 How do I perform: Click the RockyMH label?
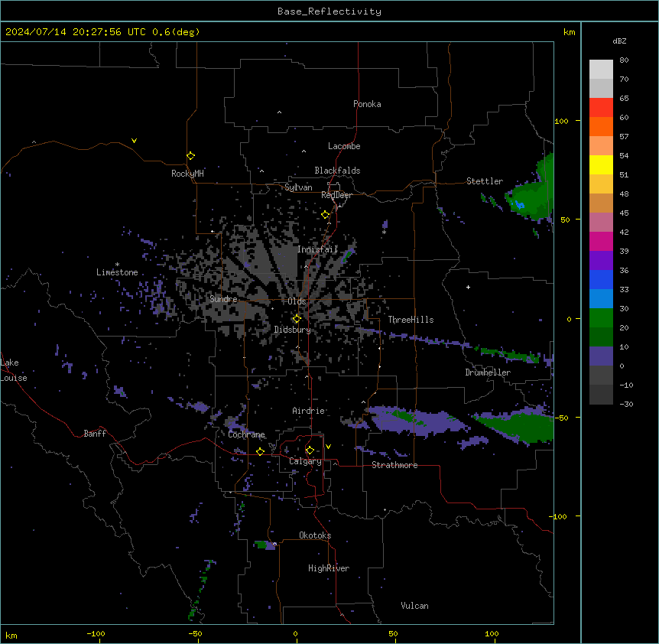pyautogui.click(x=187, y=174)
